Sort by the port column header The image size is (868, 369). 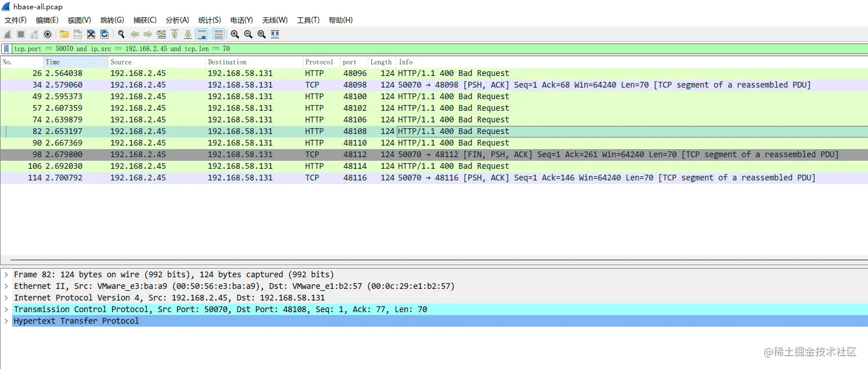[354, 62]
